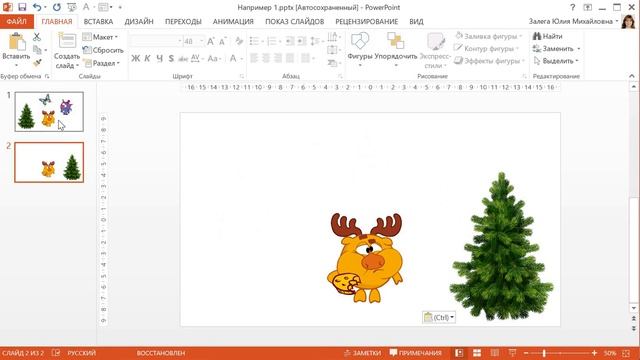The height and width of the screenshot is (360, 640).
Task: Increase font size with the large A icon
Action: (211, 41)
